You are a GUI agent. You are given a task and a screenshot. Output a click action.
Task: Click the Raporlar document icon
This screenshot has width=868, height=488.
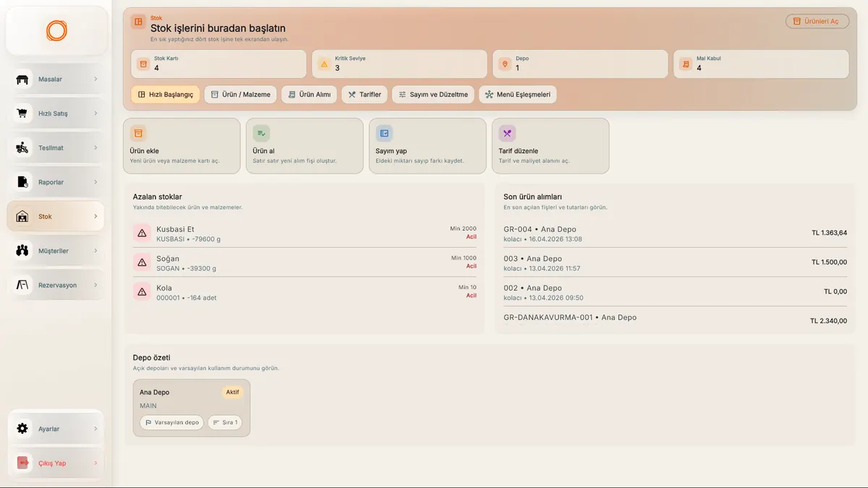click(22, 182)
